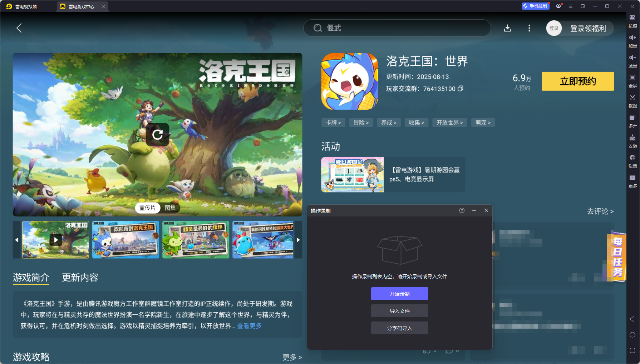Show the 宣传片 media view
Viewport: 640px width, 364px height.
coord(147,208)
